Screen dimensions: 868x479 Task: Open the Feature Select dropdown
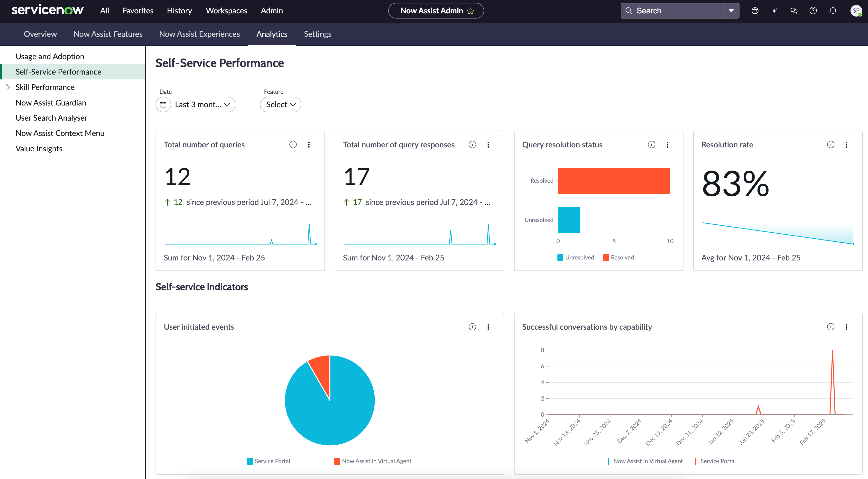280,105
